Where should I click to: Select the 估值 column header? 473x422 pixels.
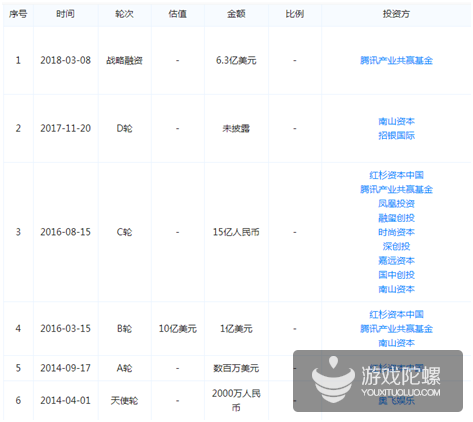tap(177, 14)
